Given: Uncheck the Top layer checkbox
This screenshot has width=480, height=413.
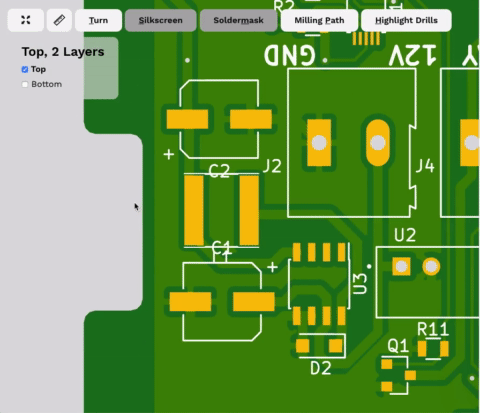Looking at the screenshot, I should tap(25, 69).
